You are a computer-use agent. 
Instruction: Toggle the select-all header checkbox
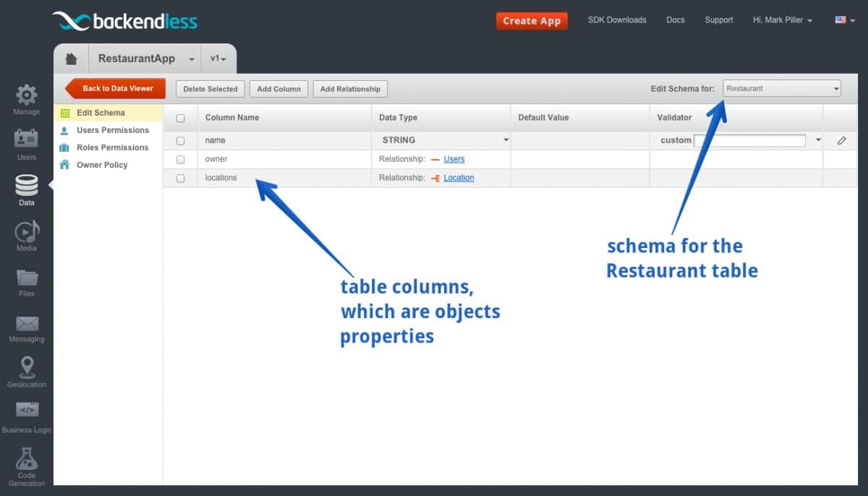[x=181, y=118]
